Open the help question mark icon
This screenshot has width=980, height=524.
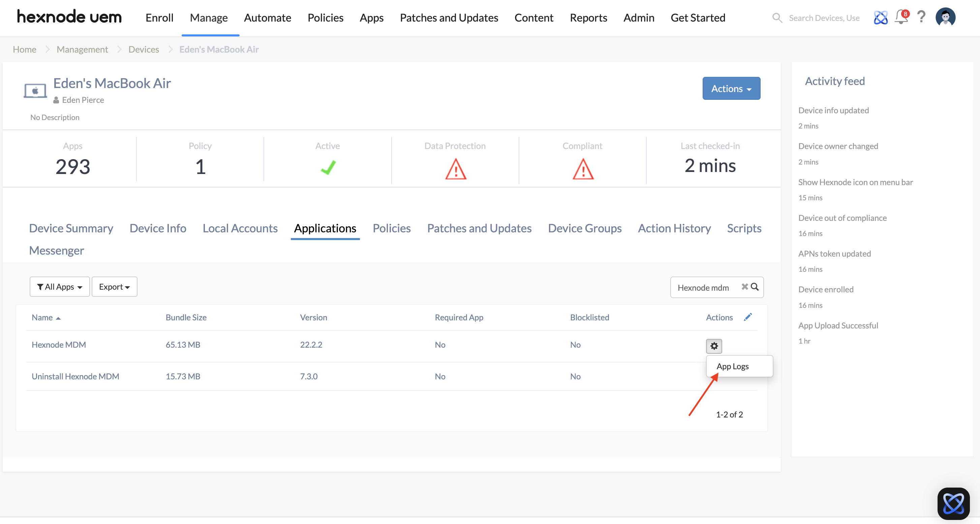(921, 17)
